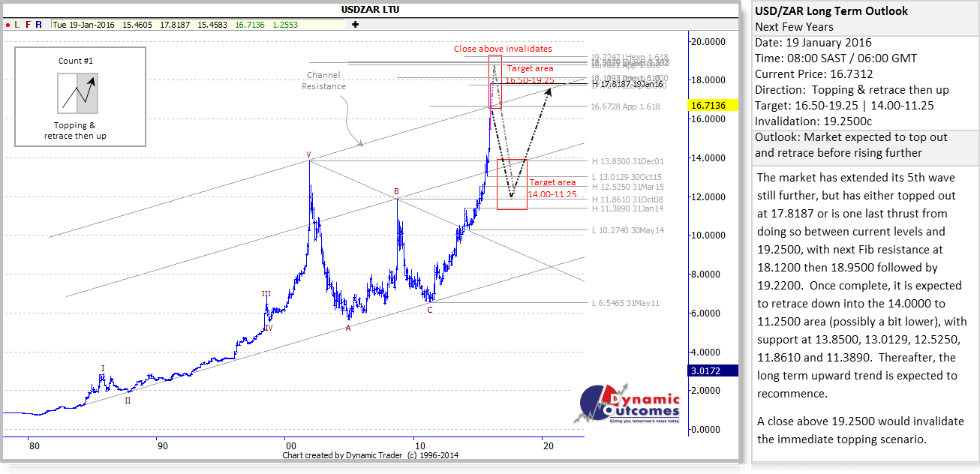Click the 'L 6.5465 31May11' level label
980x474 pixels.
coord(626,303)
